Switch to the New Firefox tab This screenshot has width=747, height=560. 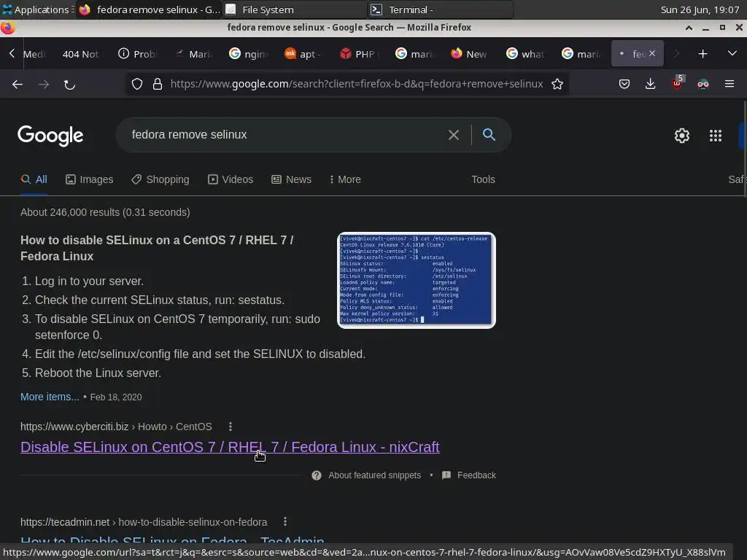click(469, 54)
